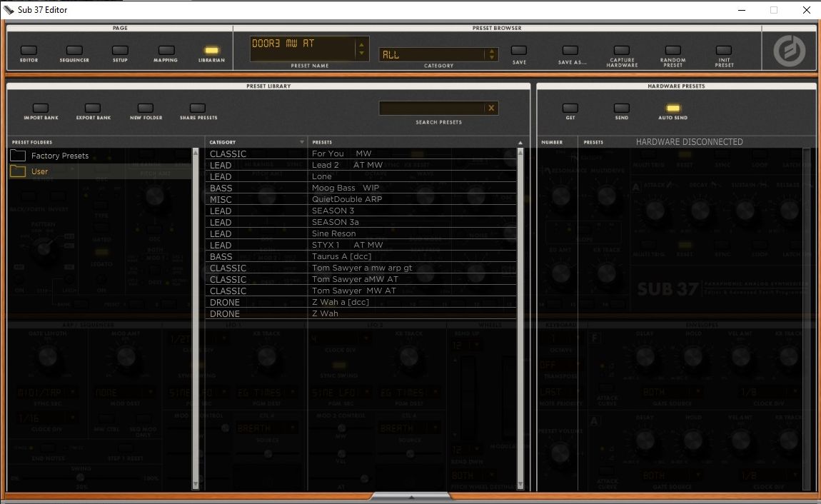The width and height of the screenshot is (821, 504).
Task: Click Get hardware presets button
Action: pyautogui.click(x=570, y=108)
